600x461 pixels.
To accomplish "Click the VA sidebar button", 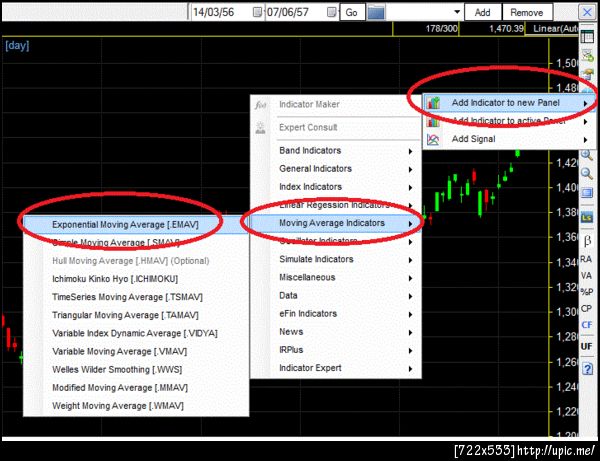I will point(586,276).
